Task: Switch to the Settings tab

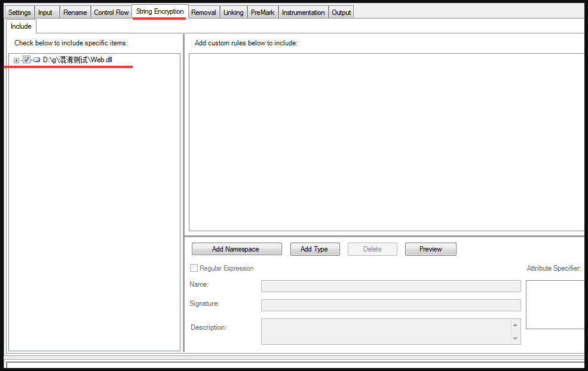Action: [19, 11]
